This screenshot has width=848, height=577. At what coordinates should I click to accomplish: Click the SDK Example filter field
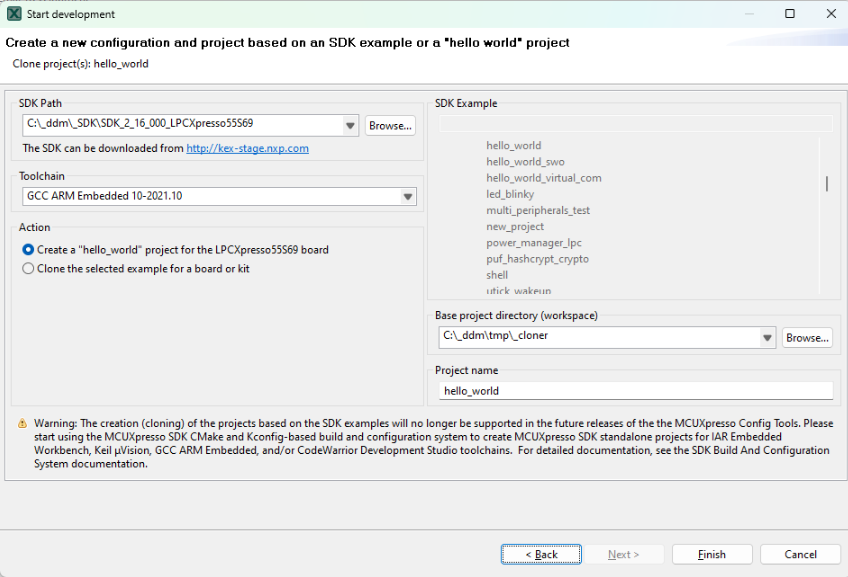tap(635, 124)
